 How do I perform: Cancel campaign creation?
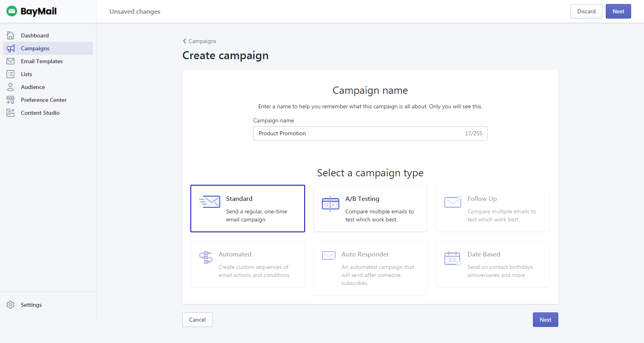pos(197,320)
